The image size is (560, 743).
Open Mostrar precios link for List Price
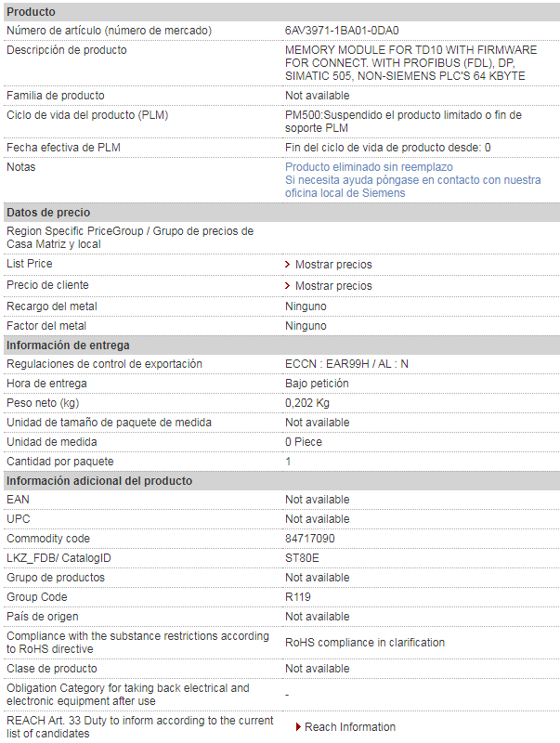(333, 265)
